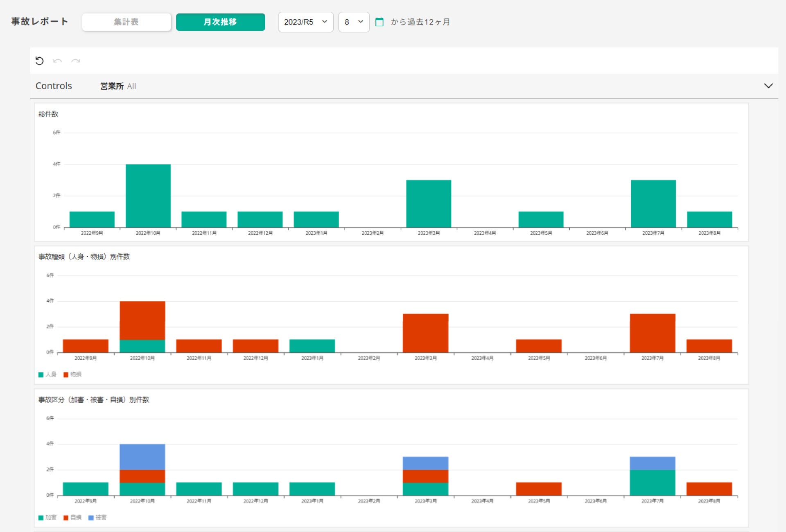Open the 営業所 All filter control
This screenshot has width=786, height=532.
coord(118,86)
